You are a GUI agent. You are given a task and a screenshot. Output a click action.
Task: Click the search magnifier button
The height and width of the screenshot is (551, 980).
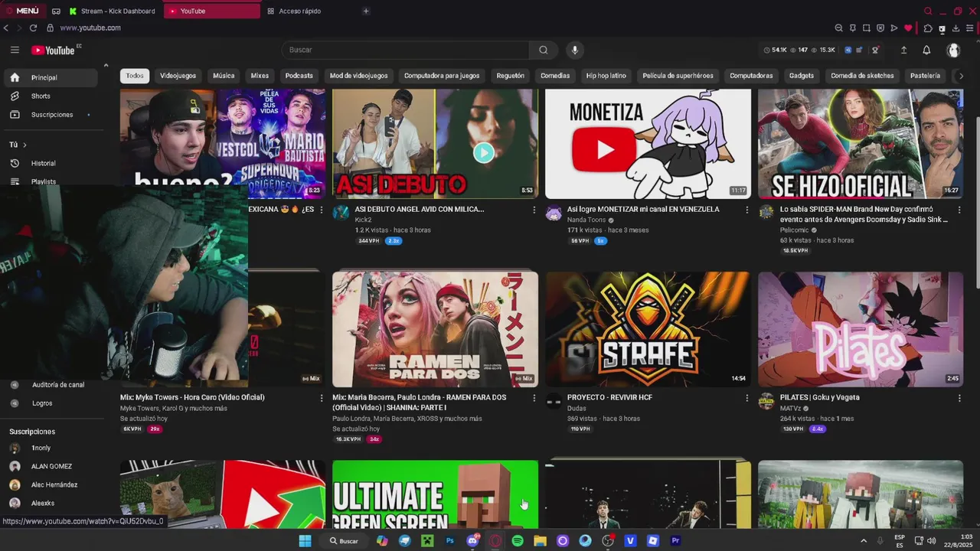(544, 50)
